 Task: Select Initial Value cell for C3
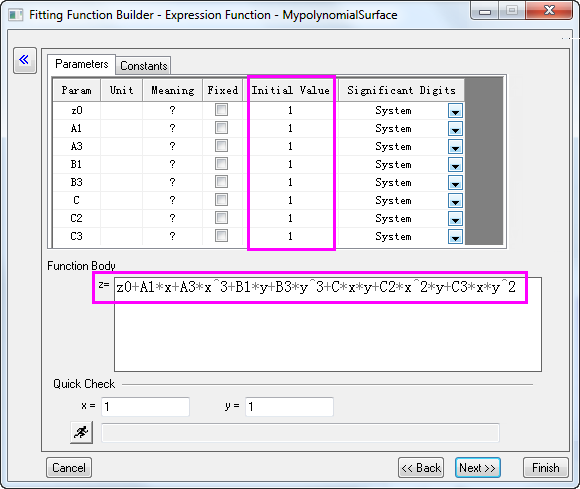point(290,236)
